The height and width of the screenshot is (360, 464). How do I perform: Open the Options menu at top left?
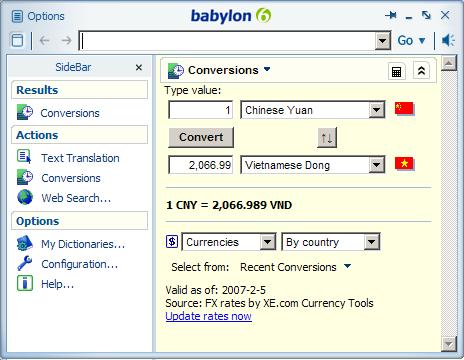38,16
